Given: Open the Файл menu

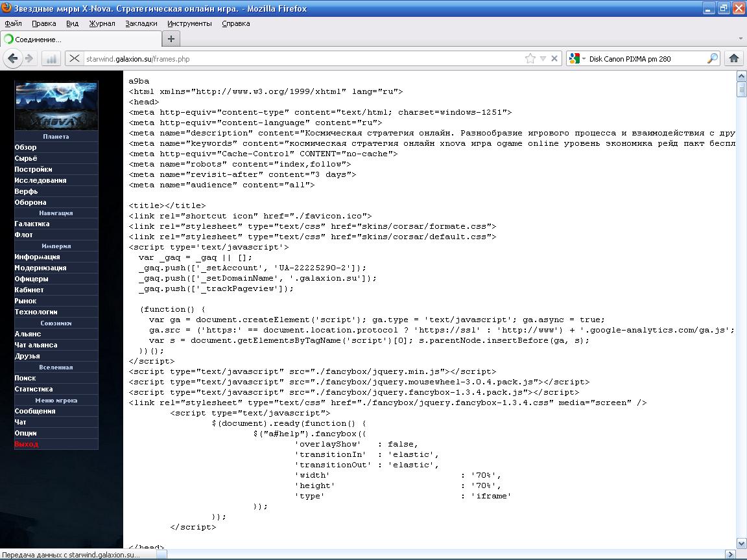Looking at the screenshot, I should (14, 23).
